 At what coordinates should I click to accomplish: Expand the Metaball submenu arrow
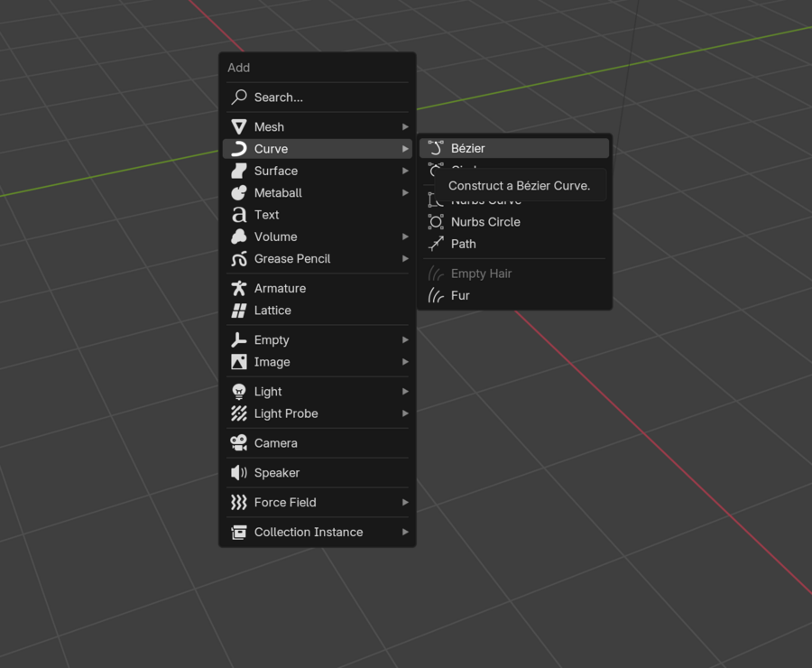405,193
